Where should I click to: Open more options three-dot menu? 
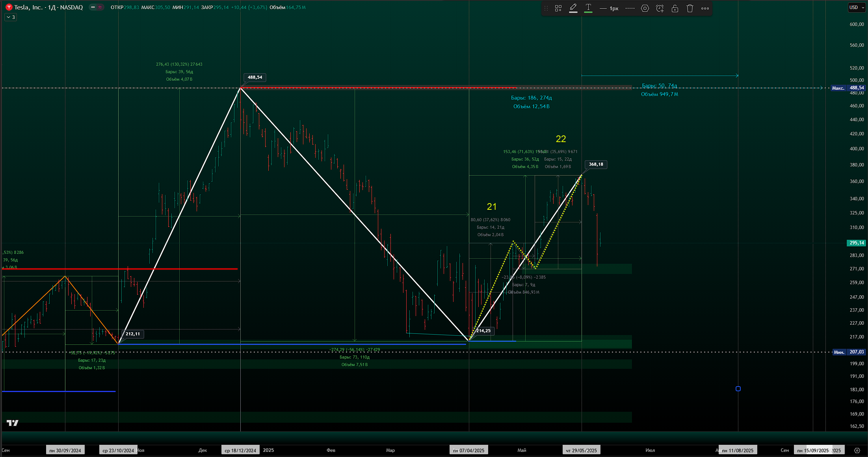(x=705, y=8)
